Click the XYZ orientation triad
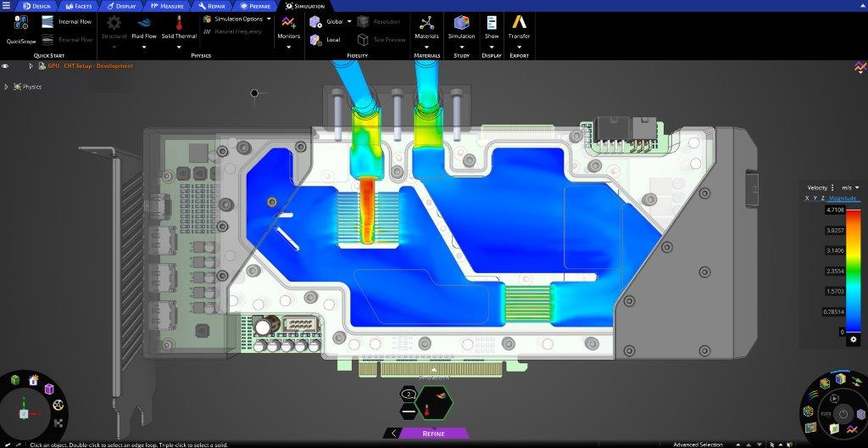 coord(25,412)
